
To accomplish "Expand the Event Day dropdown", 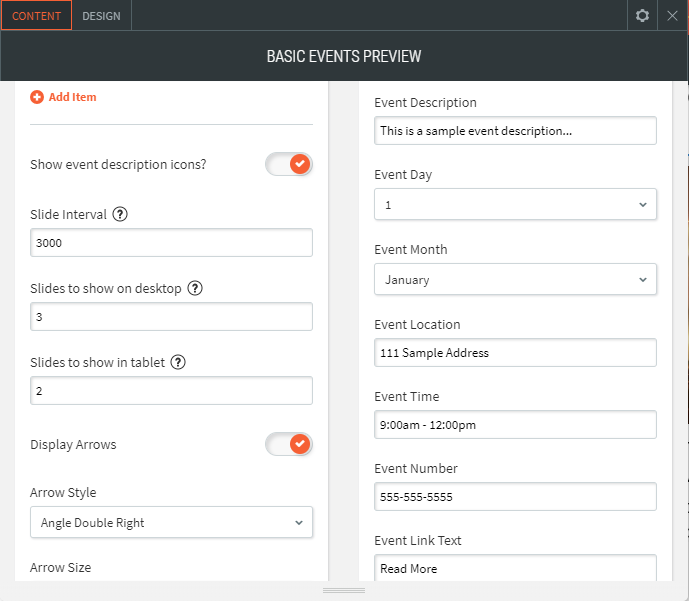I will tap(515, 204).
